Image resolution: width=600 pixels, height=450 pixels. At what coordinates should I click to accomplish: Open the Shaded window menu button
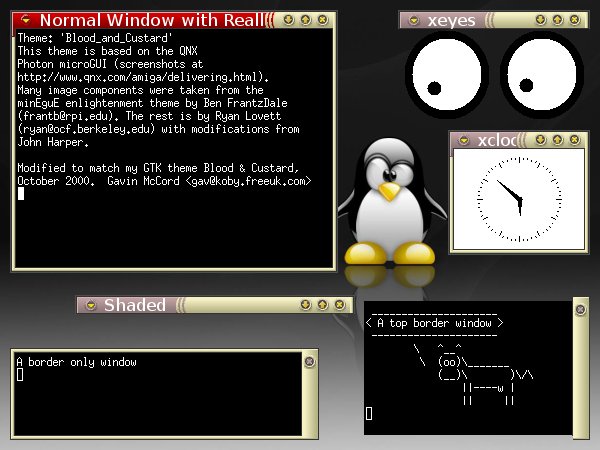point(91,305)
